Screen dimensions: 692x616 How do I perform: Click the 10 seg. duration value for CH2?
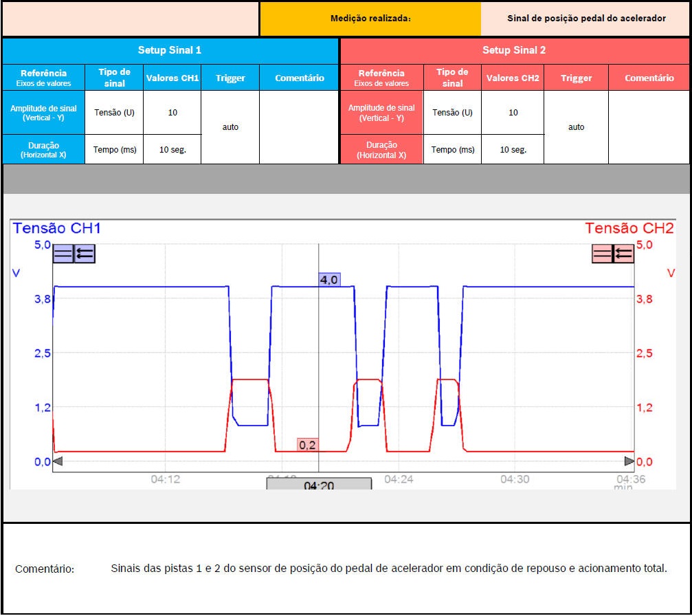(513, 150)
